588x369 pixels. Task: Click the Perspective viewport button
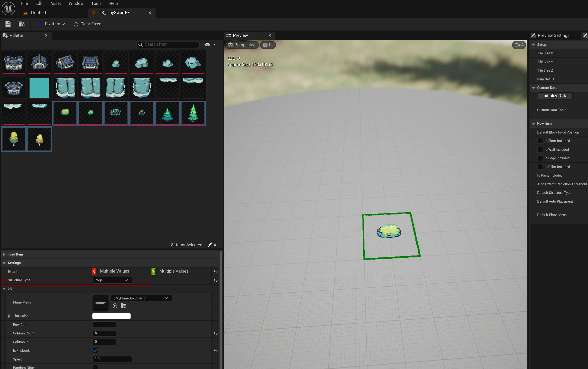click(242, 45)
